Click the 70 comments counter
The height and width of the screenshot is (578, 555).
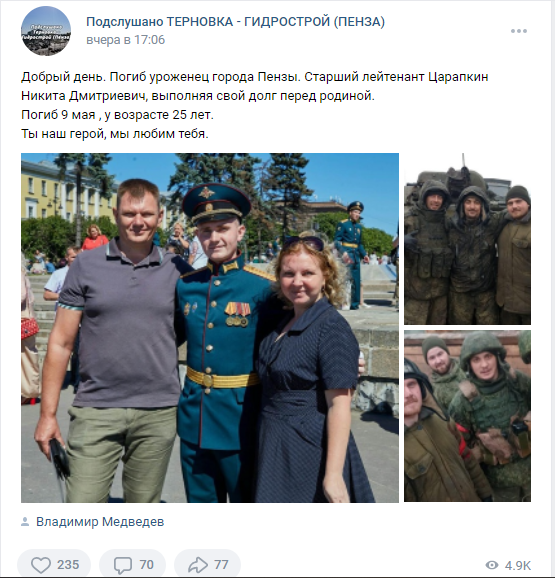click(146, 565)
